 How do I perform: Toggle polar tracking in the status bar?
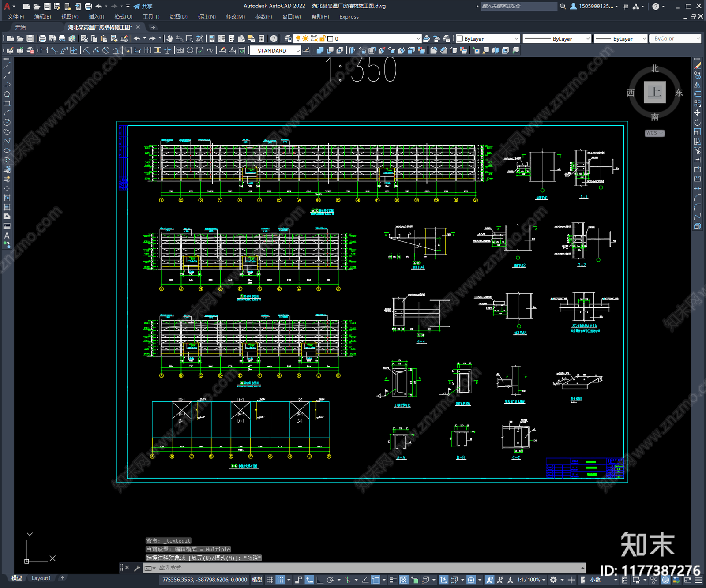330,580
